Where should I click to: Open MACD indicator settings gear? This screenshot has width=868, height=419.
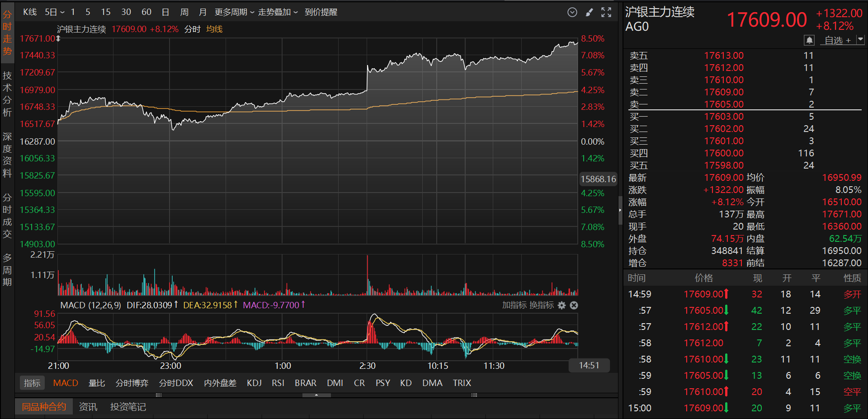pos(562,306)
